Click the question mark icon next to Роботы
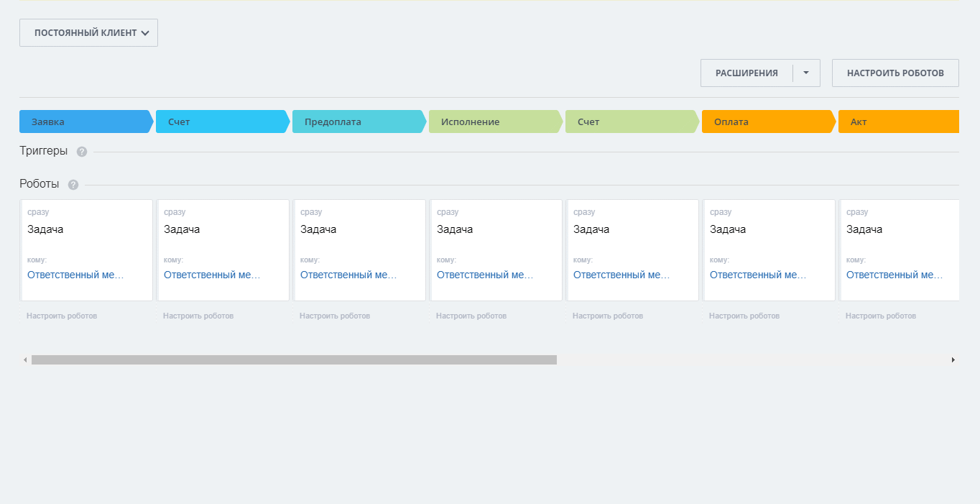This screenshot has height=504, width=980. tap(73, 185)
